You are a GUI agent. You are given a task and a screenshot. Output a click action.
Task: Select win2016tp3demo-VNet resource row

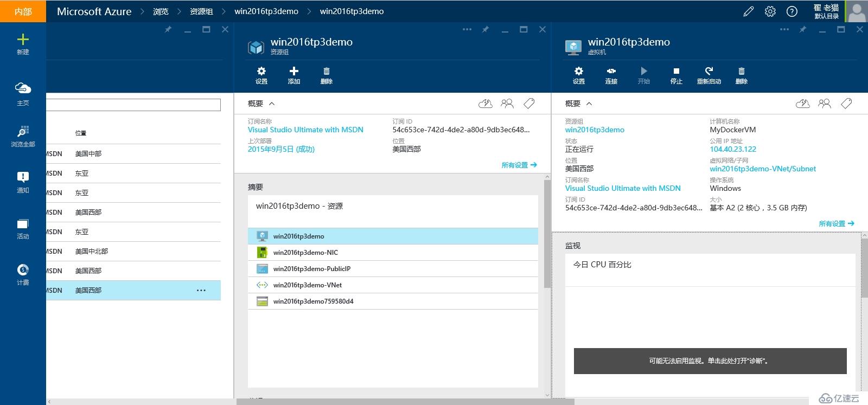[x=393, y=285]
